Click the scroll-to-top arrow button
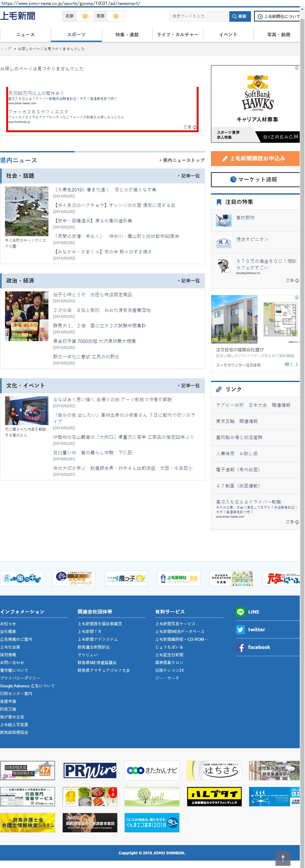305x868 pixels. tap(282, 858)
